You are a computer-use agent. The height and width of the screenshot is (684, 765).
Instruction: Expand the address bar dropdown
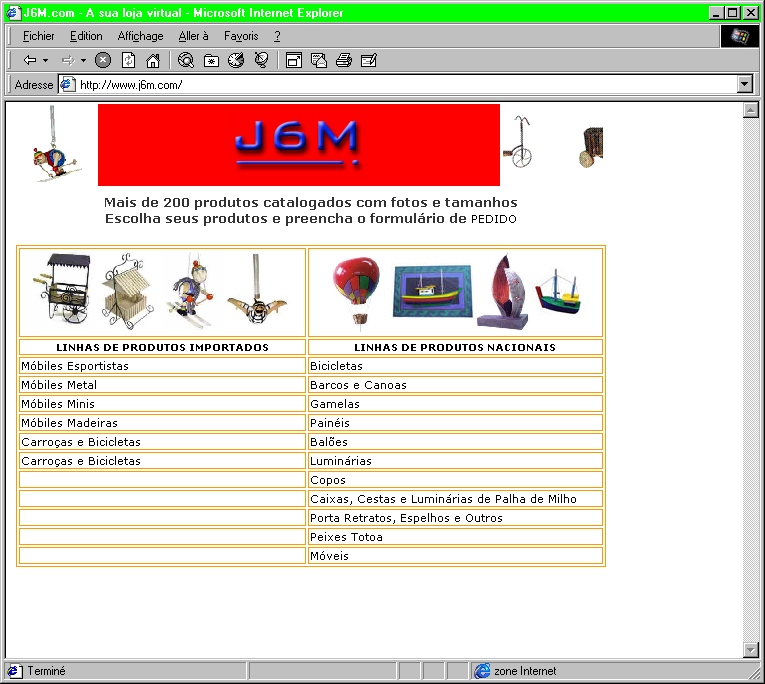click(x=745, y=84)
